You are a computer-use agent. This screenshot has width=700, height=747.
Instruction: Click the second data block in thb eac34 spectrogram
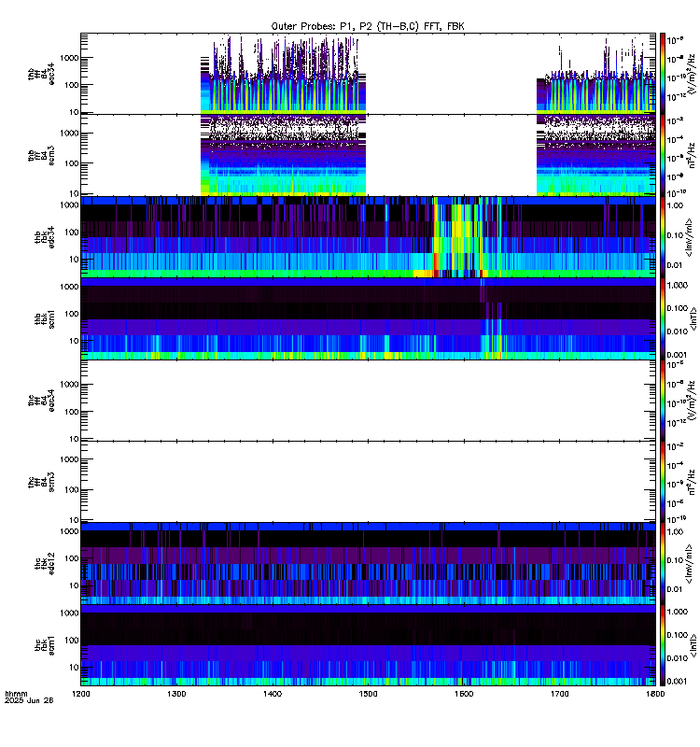(x=596, y=77)
